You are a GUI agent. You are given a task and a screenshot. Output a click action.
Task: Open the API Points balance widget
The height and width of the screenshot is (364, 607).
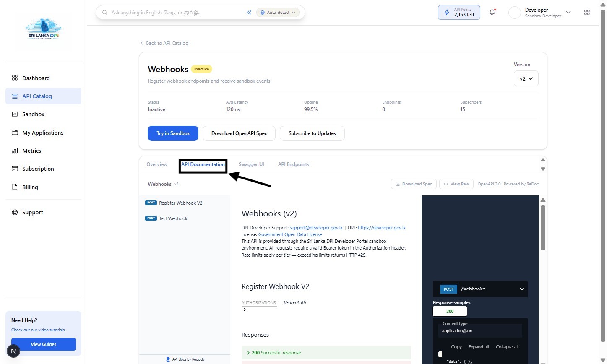[x=459, y=13]
